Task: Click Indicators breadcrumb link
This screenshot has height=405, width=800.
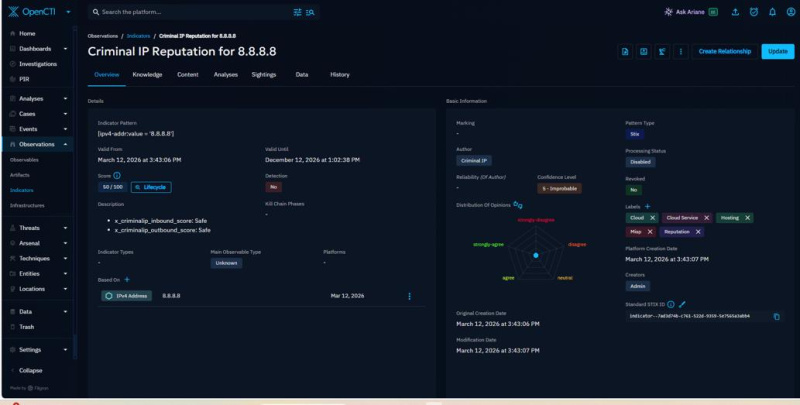Action: (138, 36)
